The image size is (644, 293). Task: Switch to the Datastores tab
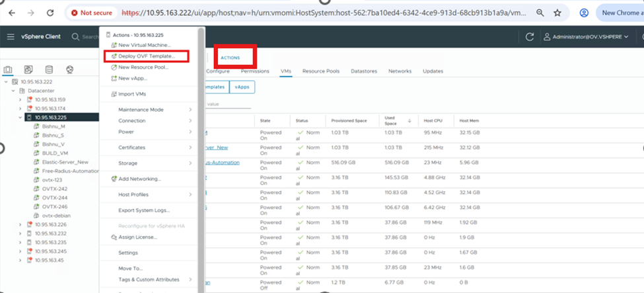click(x=364, y=71)
